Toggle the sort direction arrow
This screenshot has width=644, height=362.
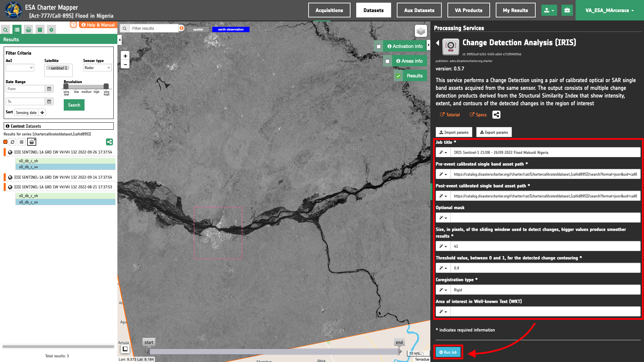pos(42,113)
